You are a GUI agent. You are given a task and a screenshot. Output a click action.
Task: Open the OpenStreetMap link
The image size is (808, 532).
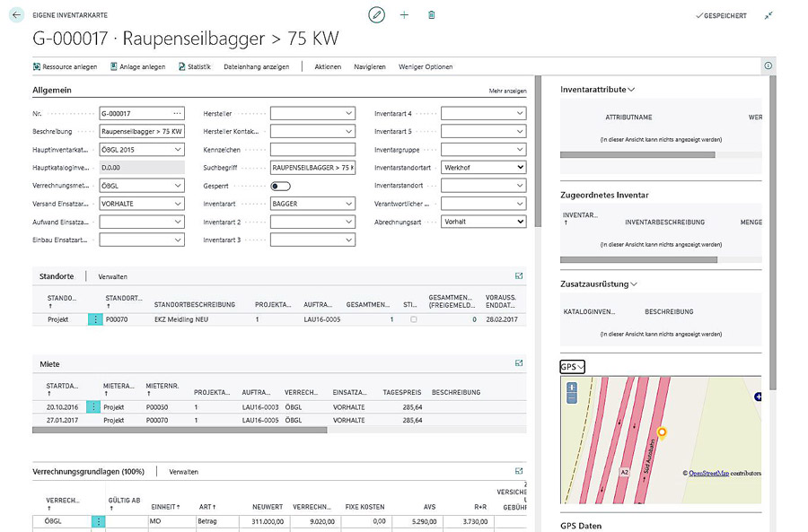[x=708, y=473]
